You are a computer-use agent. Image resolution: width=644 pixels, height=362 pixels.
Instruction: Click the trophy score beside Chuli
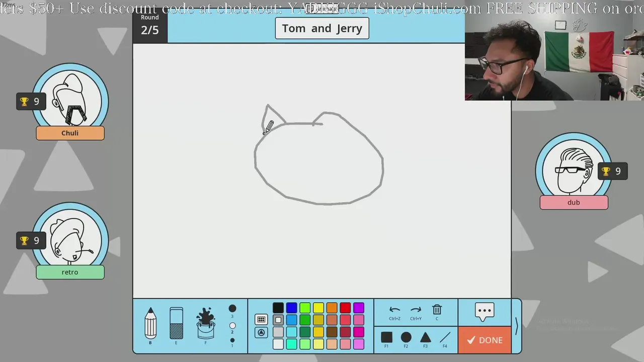pos(30,102)
